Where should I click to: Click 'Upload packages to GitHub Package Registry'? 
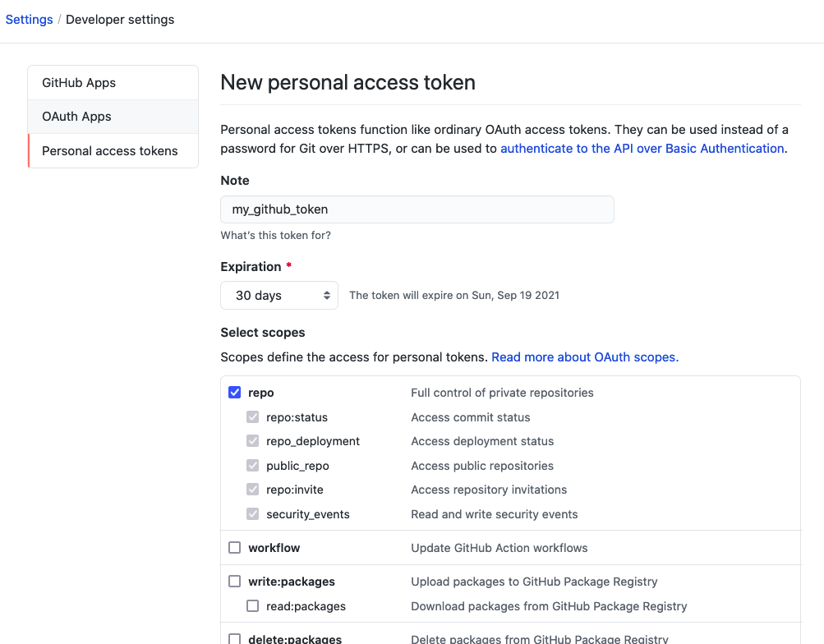coord(534,582)
